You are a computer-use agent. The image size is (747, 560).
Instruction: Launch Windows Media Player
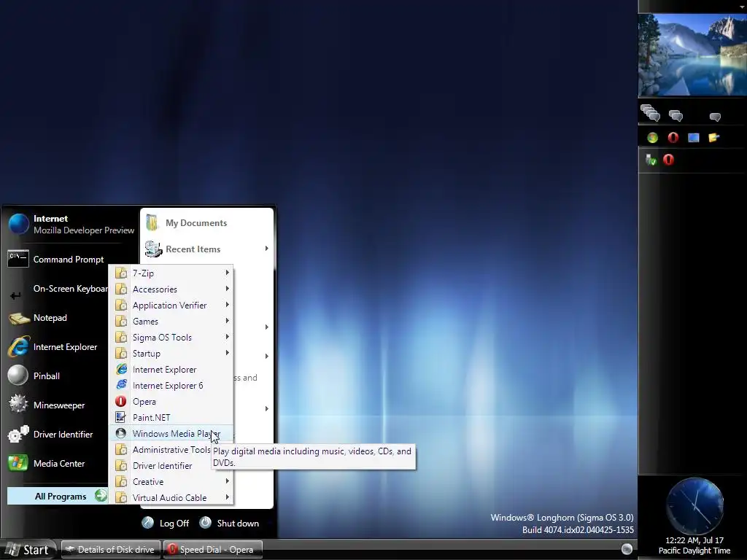pos(171,433)
